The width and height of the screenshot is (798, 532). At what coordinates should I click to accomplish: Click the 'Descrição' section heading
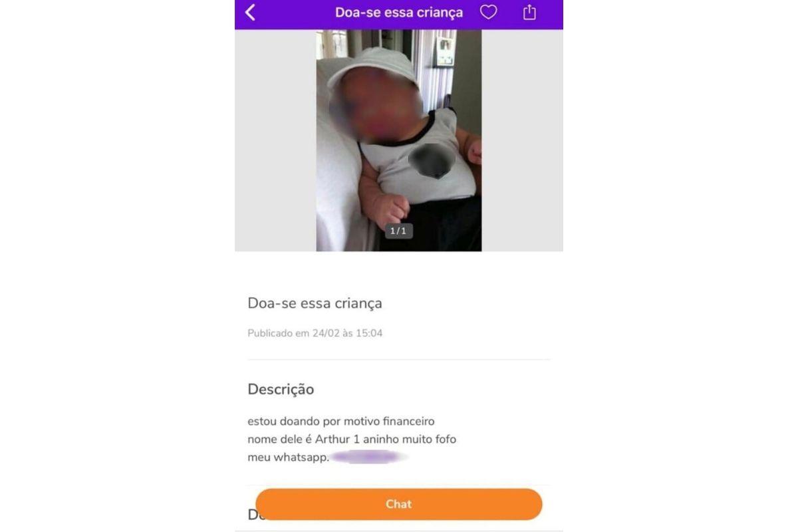[281, 389]
